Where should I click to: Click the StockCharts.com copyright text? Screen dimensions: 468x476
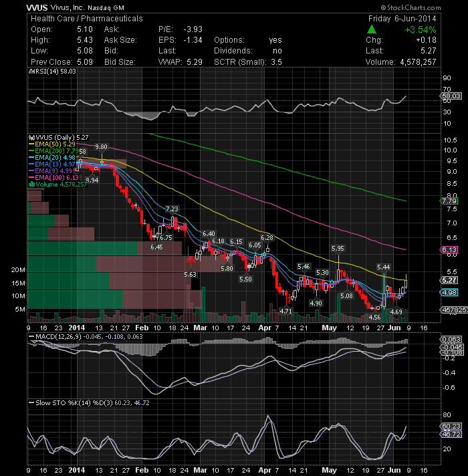[411, 7]
